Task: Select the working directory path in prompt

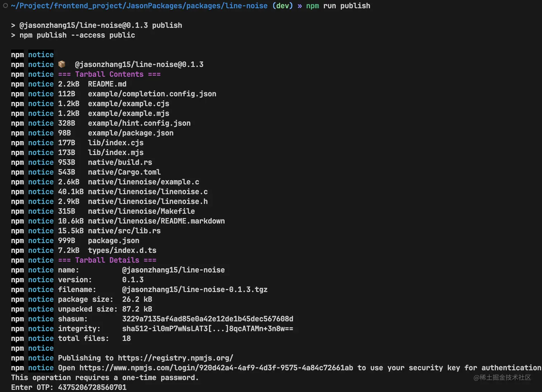Action: click(139, 6)
